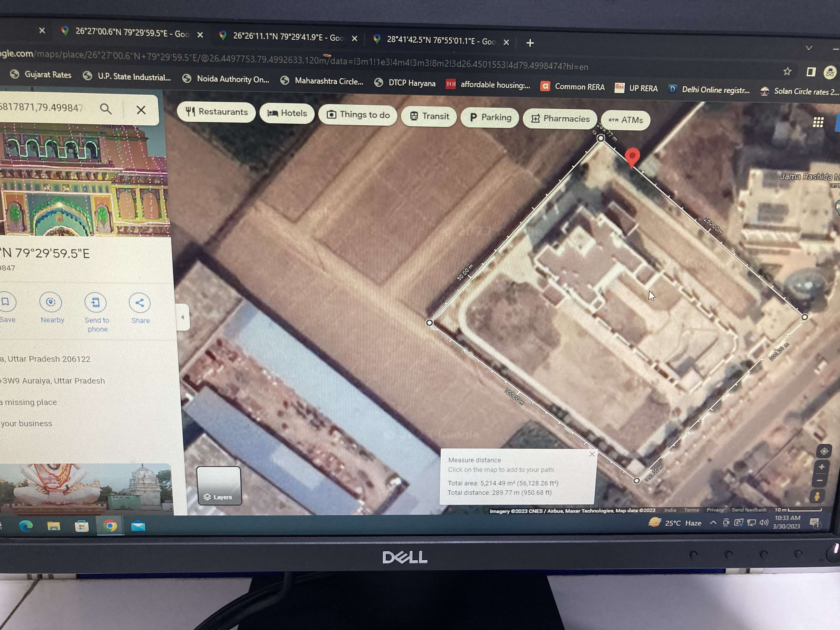
Task: Click the red location pin
Action: click(x=632, y=157)
